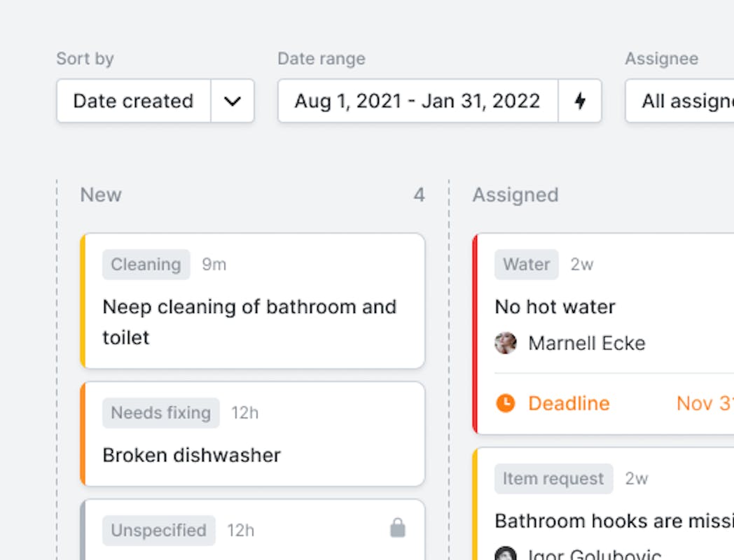
Task: Open the bathroom and toilet cleaning ticket
Action: [x=253, y=301]
